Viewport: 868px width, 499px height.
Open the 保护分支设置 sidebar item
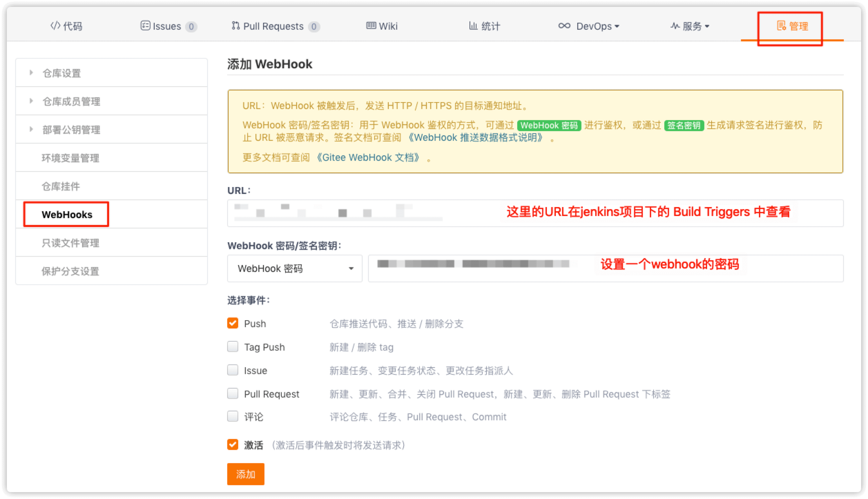coord(70,271)
